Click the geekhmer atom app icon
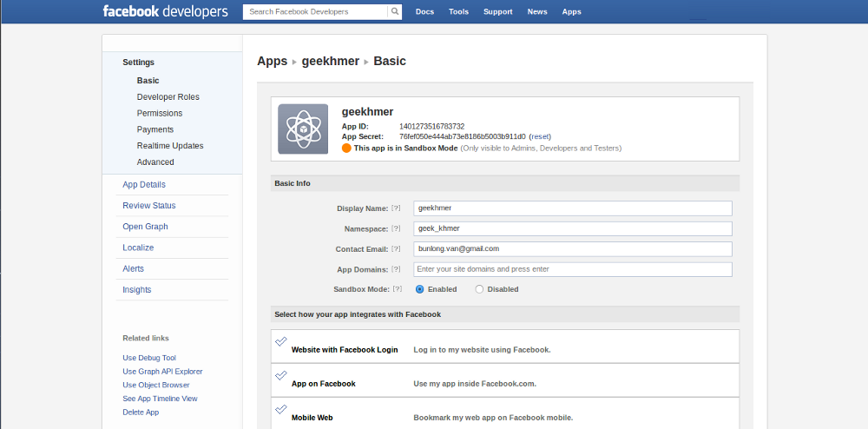868x429 pixels. pos(303,129)
